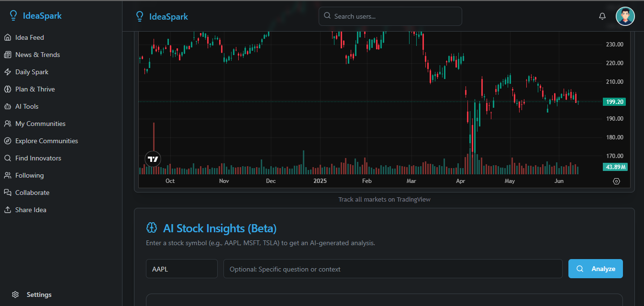Click the 230.00 price axis label
The image size is (644, 306).
click(x=614, y=45)
